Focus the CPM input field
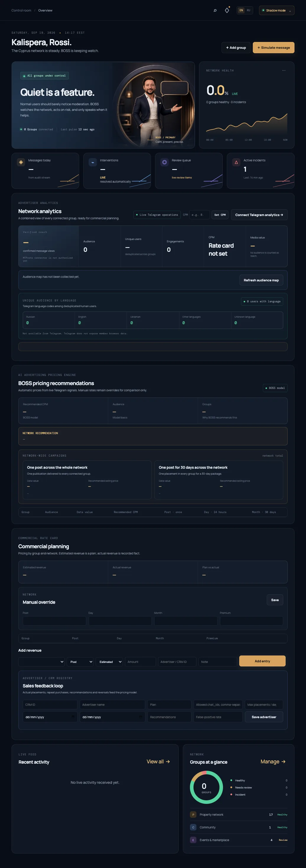306x868 pixels. point(199,215)
